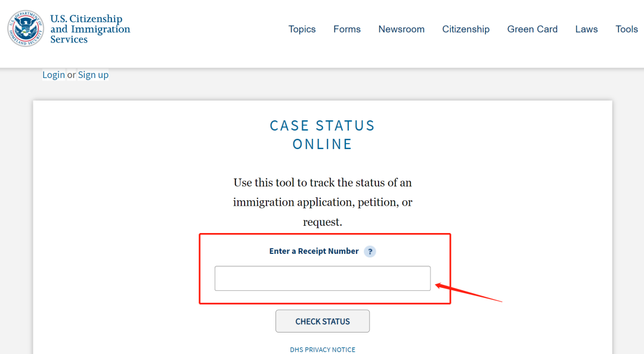
Task: Click the Sign up link
Action: tap(93, 75)
